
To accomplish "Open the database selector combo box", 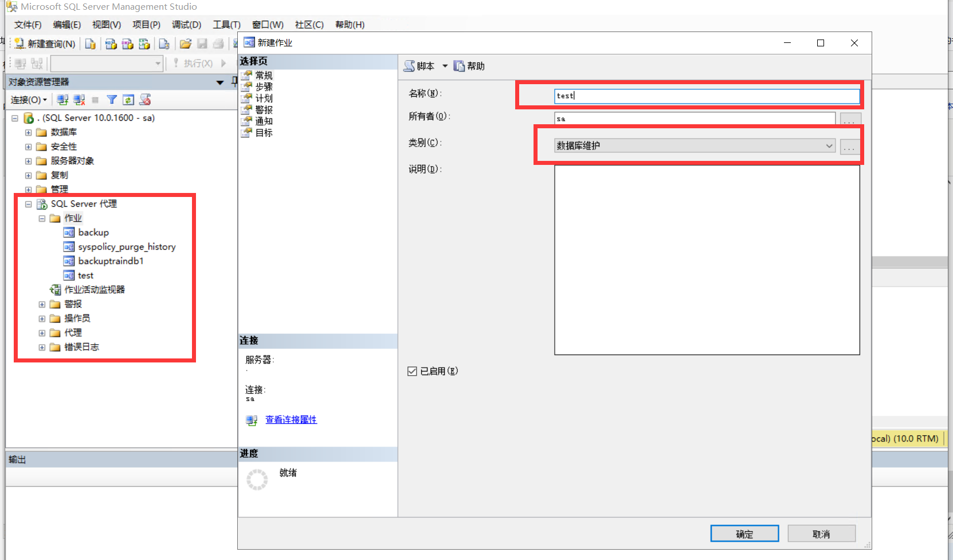I will [x=107, y=63].
